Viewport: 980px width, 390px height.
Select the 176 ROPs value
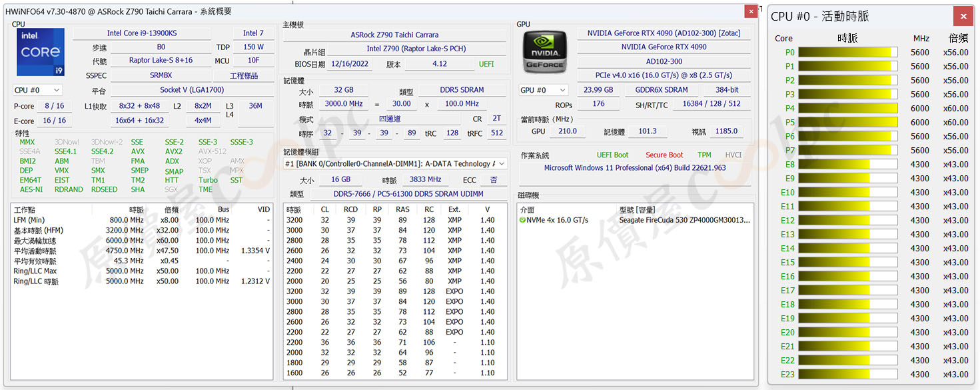[598, 104]
